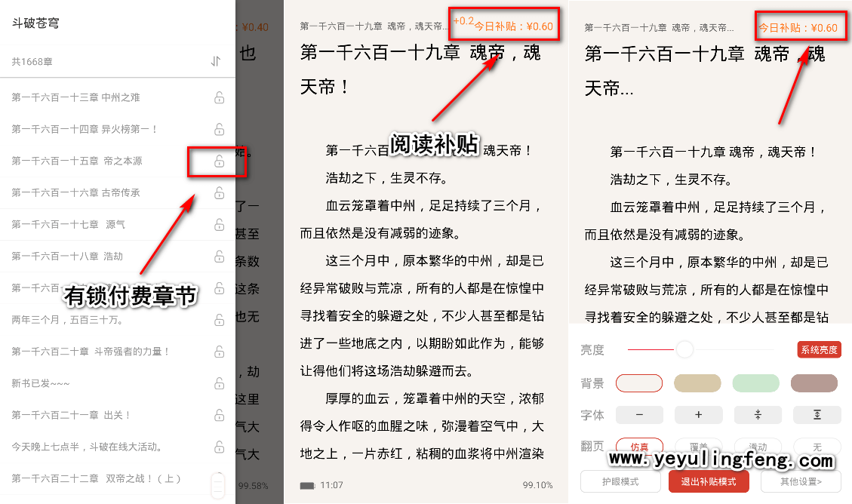Screen dimensions: 852x504
Task: Choose the white background swatch
Action: pyautogui.click(x=639, y=383)
